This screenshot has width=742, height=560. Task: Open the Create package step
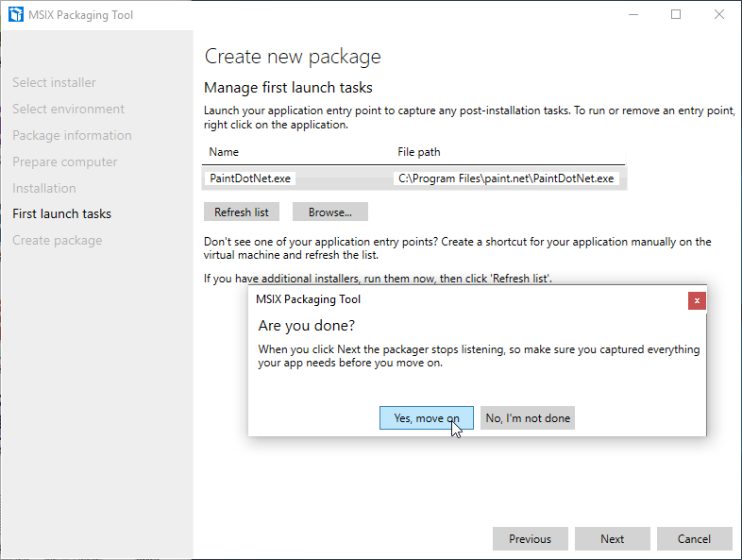pyautogui.click(x=58, y=241)
